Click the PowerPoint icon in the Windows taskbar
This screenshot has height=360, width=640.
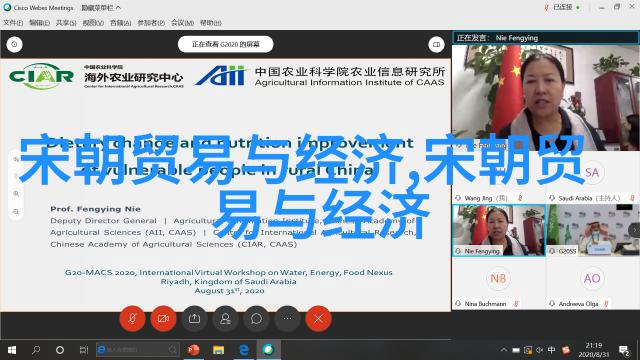[x=193, y=350]
